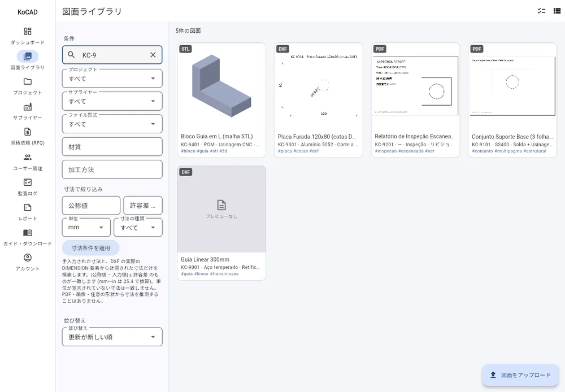
Task: Click the 図面をアップロード upload button
Action: click(520, 375)
